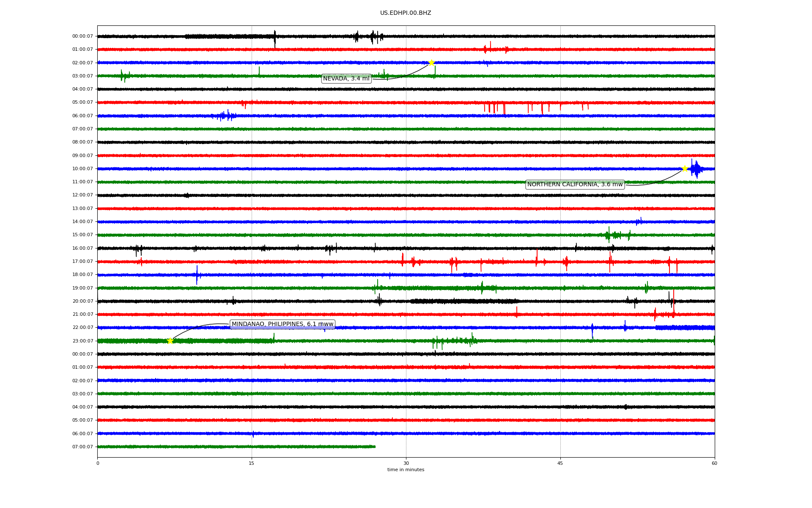Click the bottommost 07:00:07 time label
The height and width of the screenshot is (508, 812).
82,447
